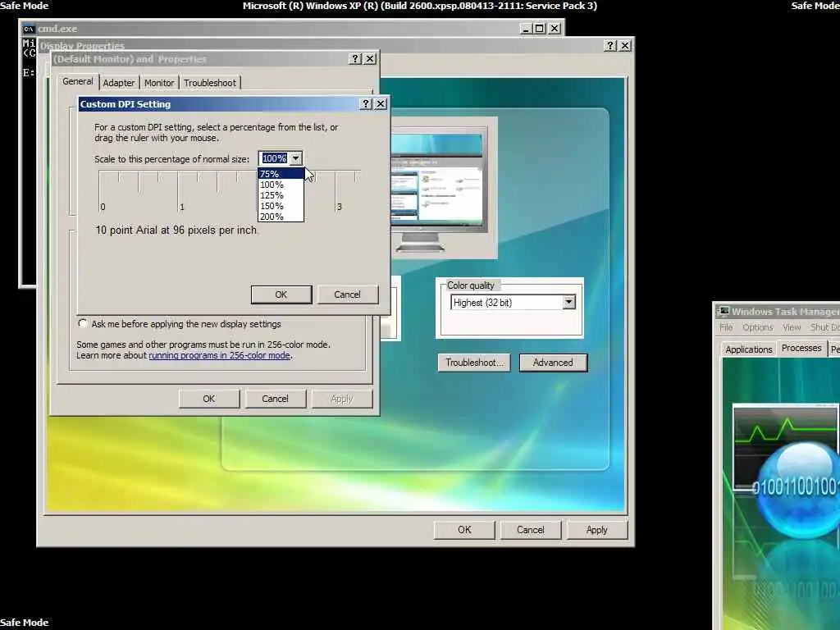Choose 100% from the scale percentage list
The width and height of the screenshot is (840, 630).
[281, 185]
